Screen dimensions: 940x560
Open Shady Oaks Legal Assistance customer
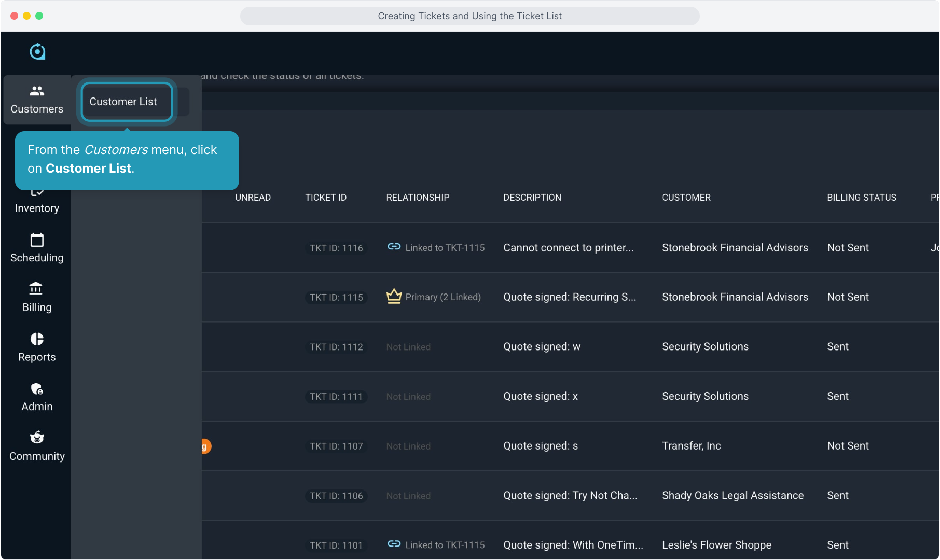(732, 496)
